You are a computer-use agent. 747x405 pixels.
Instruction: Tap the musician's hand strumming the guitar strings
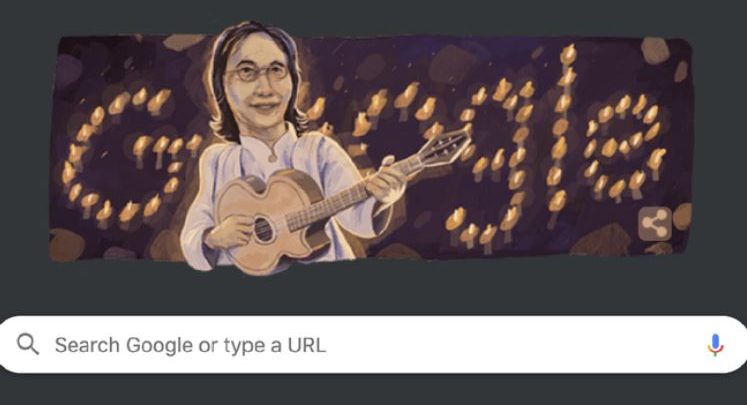tap(231, 232)
